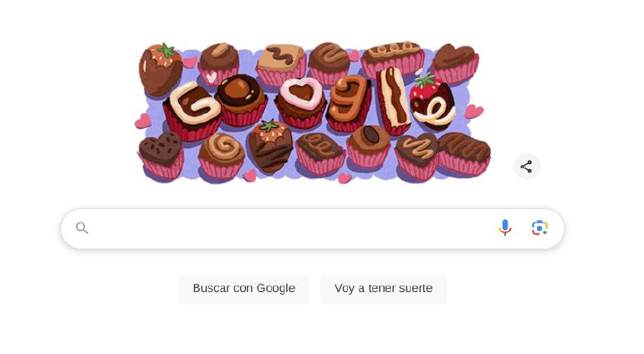Click the magnifying glass search icon

pyautogui.click(x=82, y=228)
